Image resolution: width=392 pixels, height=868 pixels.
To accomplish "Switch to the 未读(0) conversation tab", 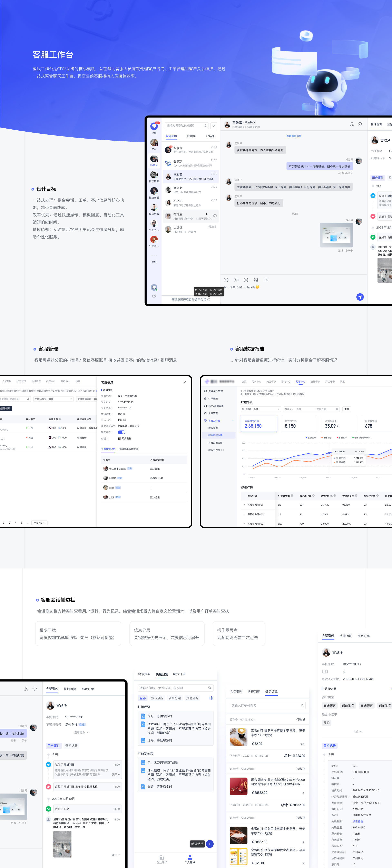I will (191, 136).
